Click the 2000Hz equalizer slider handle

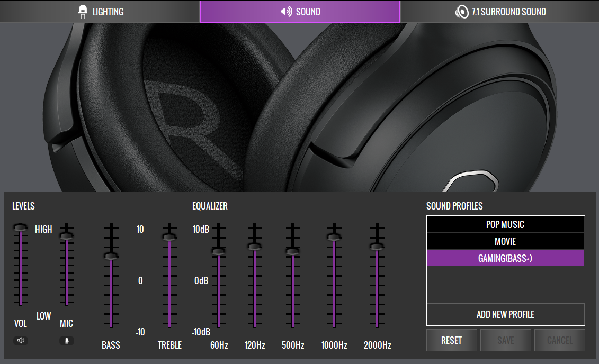point(377,247)
